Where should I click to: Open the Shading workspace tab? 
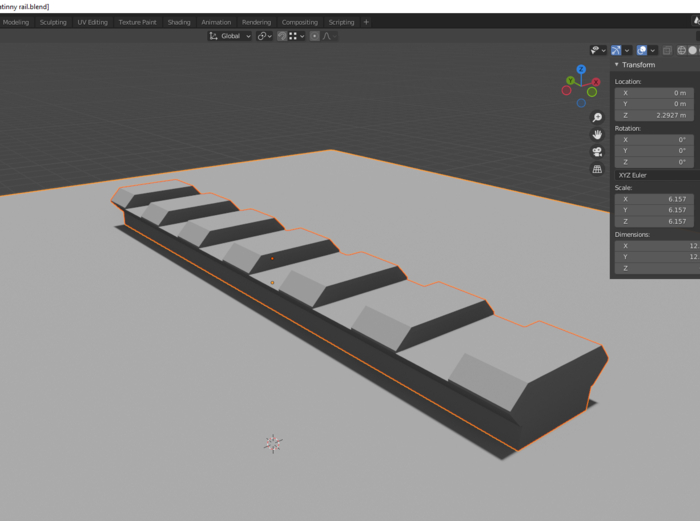click(179, 22)
